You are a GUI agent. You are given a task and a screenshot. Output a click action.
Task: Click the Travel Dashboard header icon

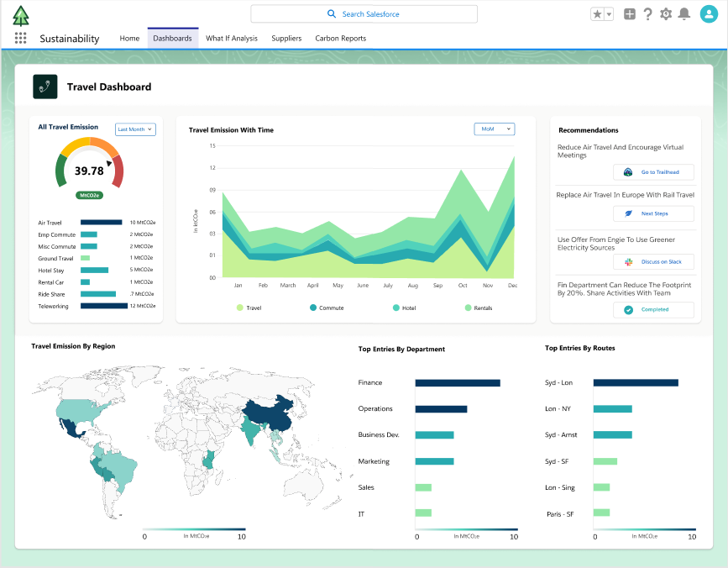[x=45, y=87]
